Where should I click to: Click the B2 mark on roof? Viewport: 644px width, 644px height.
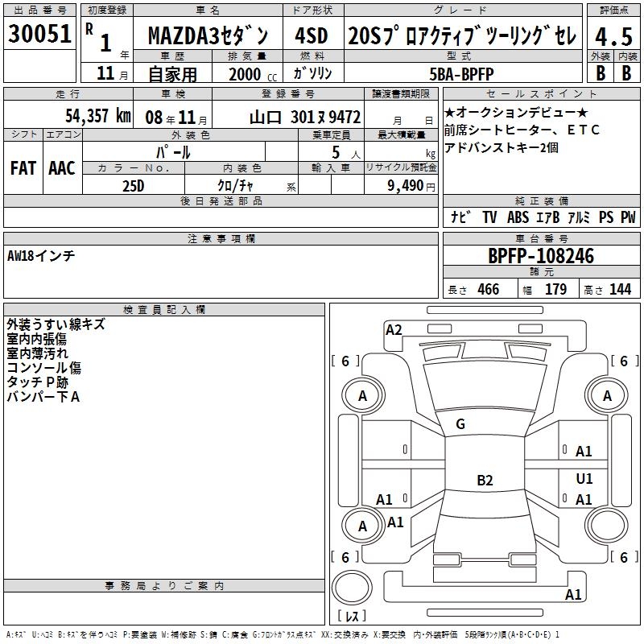point(485,480)
